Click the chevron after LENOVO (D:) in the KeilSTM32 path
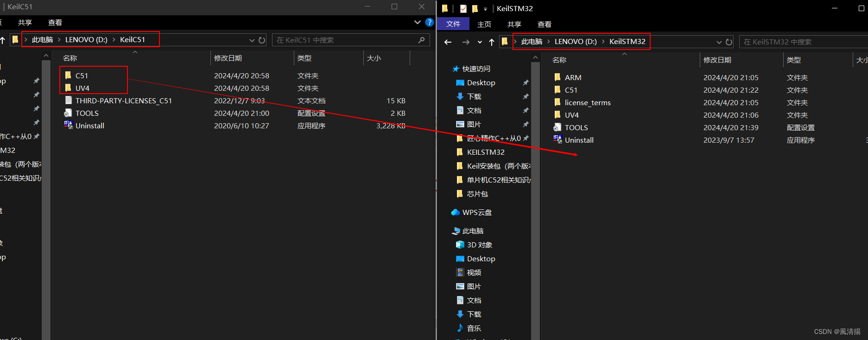Screen dimensions: 868x340 tap(603, 42)
